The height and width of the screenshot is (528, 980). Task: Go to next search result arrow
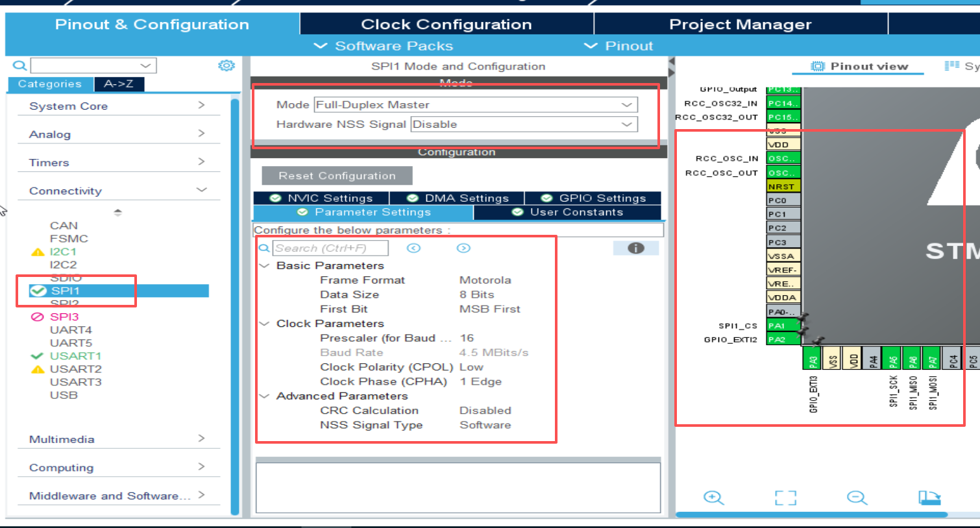[463, 248]
